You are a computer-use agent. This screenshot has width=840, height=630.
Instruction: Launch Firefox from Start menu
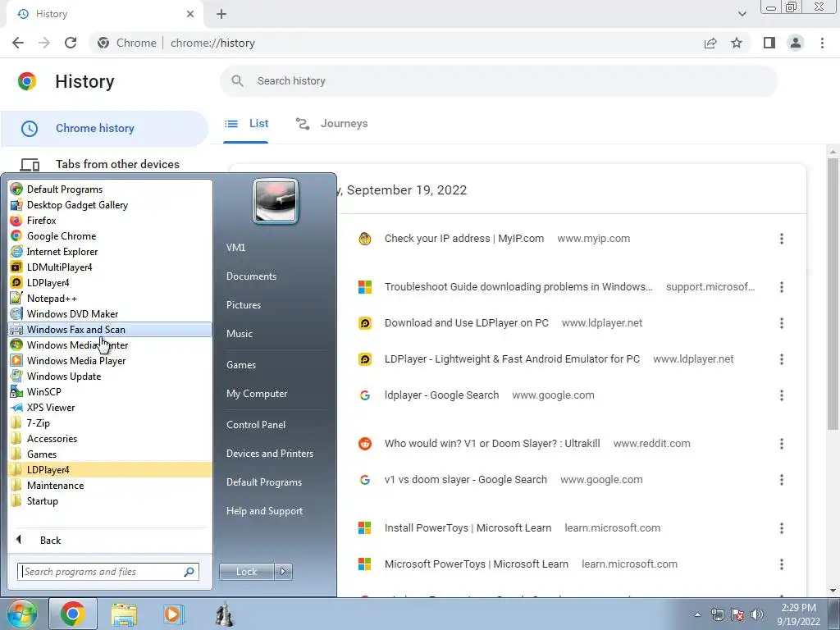coord(110,221)
